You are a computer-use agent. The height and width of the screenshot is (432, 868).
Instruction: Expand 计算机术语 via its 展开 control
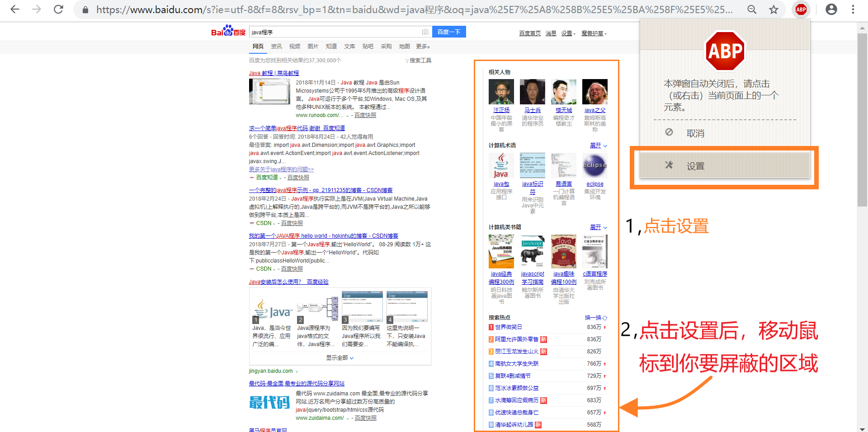click(x=596, y=146)
